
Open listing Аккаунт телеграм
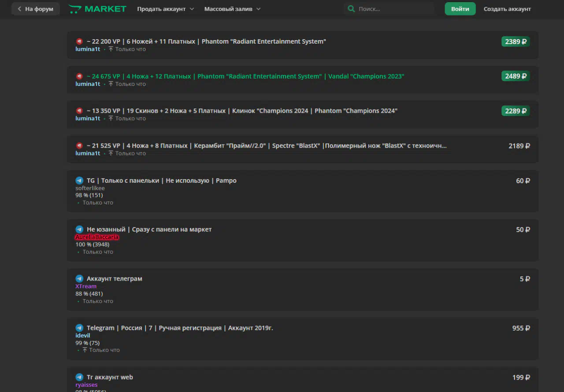[115, 279]
